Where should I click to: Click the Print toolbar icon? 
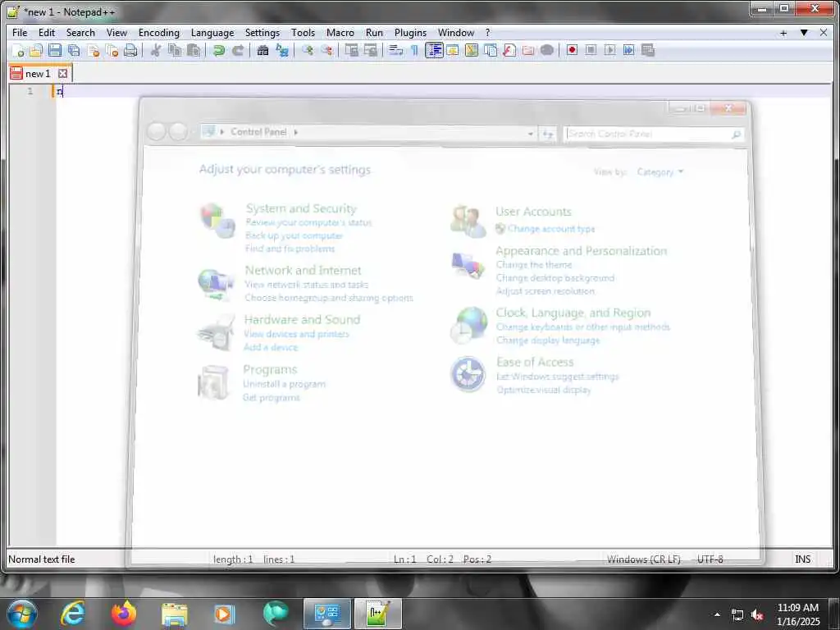[130, 50]
